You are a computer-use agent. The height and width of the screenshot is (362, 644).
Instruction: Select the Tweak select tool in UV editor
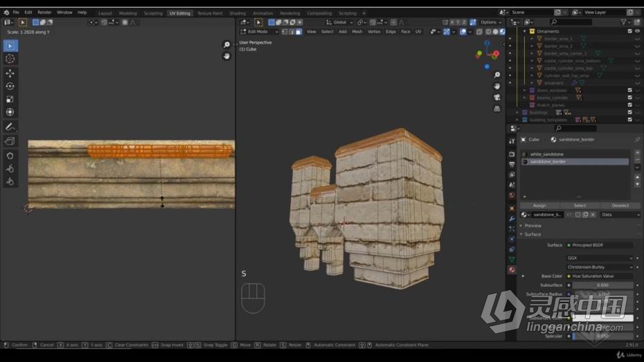[x=10, y=46]
